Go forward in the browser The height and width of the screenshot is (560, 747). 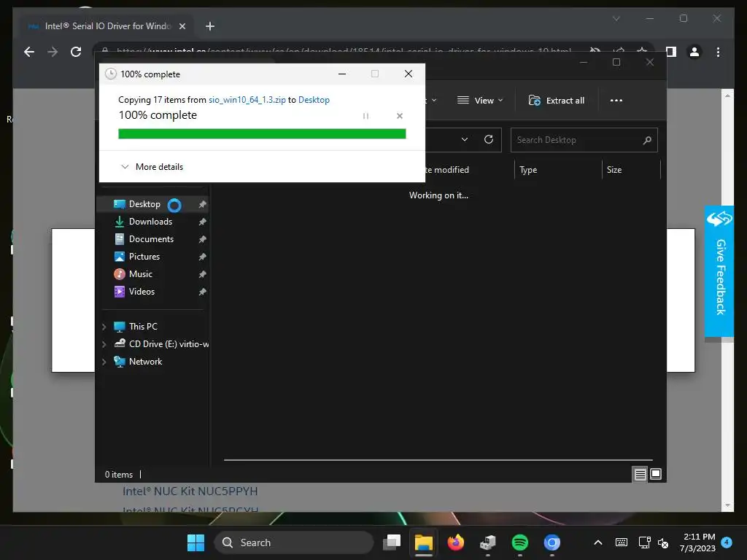[53, 52]
